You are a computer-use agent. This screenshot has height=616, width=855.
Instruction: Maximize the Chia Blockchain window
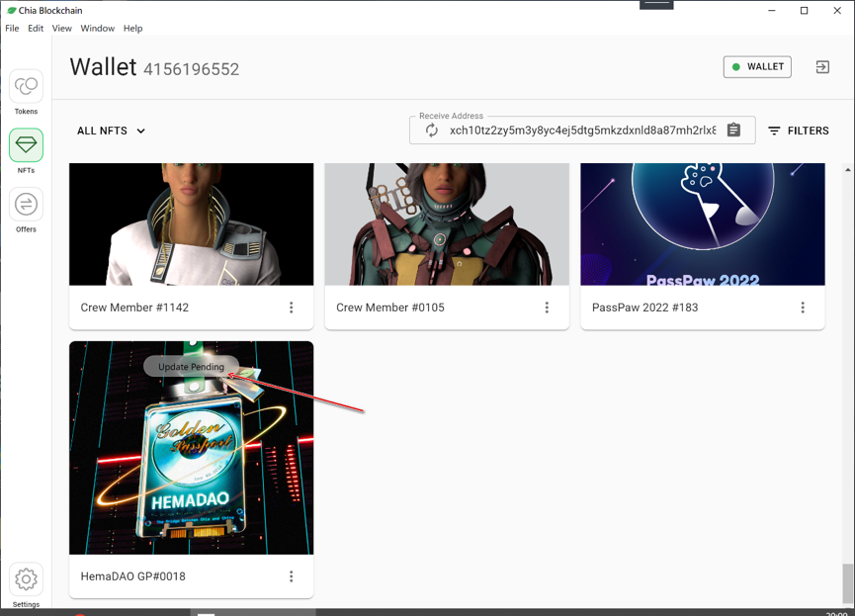pyautogui.click(x=805, y=10)
